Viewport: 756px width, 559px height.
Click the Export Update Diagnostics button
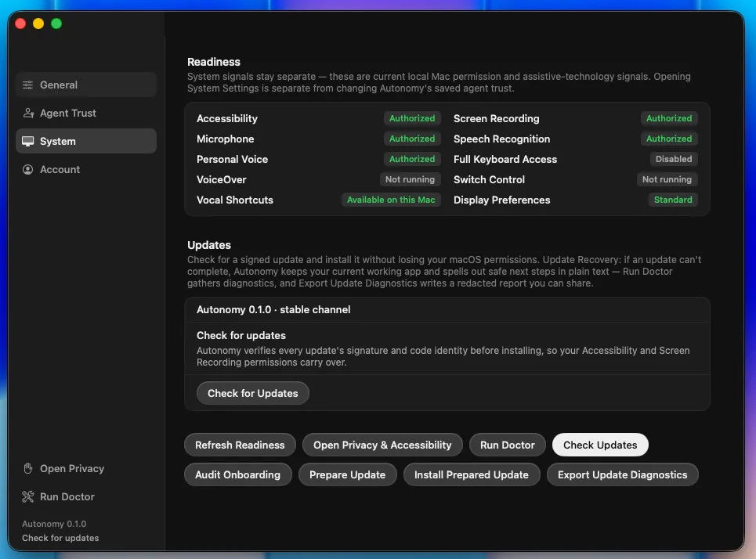click(623, 474)
